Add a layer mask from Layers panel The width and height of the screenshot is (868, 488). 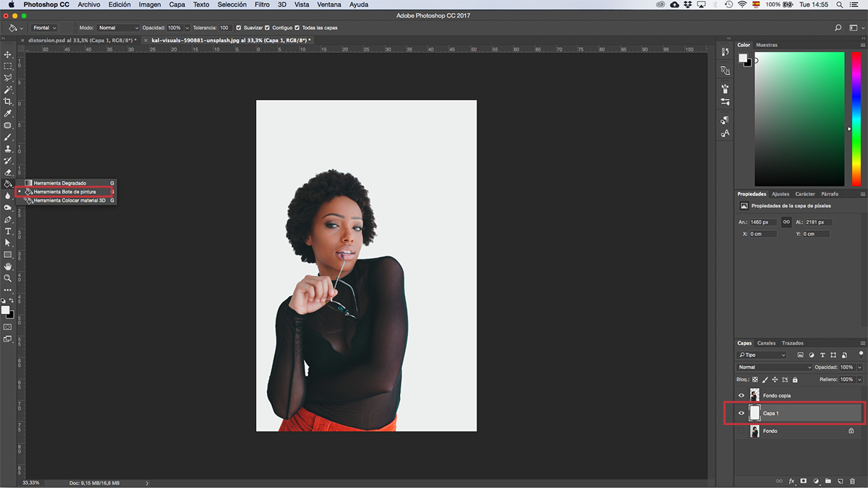803,481
